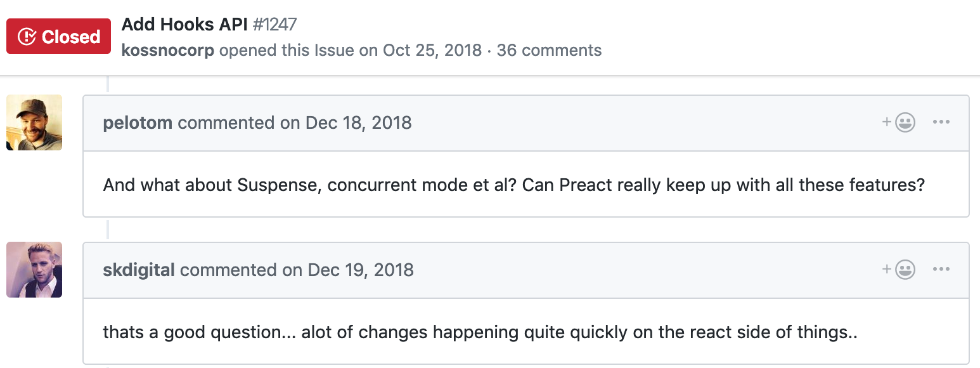Click the red Closed status badge
This screenshot has width=980, height=368.
pyautogui.click(x=58, y=37)
